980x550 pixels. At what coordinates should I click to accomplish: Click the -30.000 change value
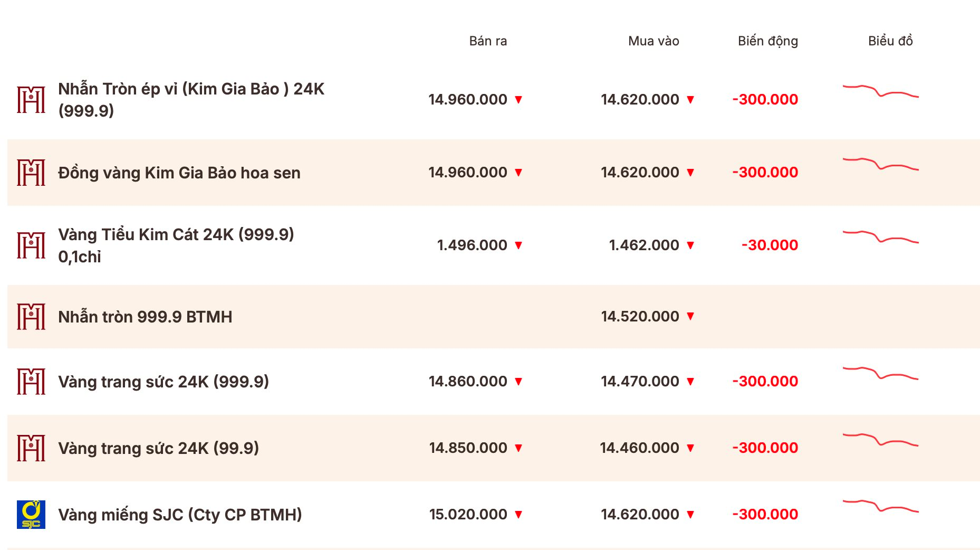pyautogui.click(x=770, y=245)
